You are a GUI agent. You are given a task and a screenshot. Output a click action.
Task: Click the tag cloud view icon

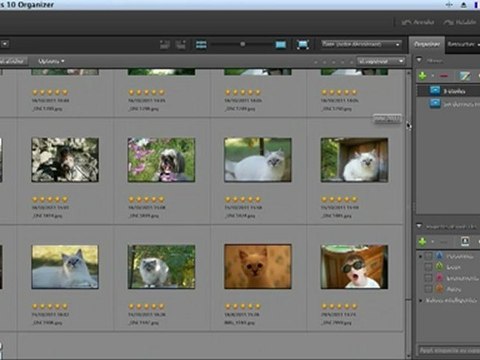coord(465,241)
